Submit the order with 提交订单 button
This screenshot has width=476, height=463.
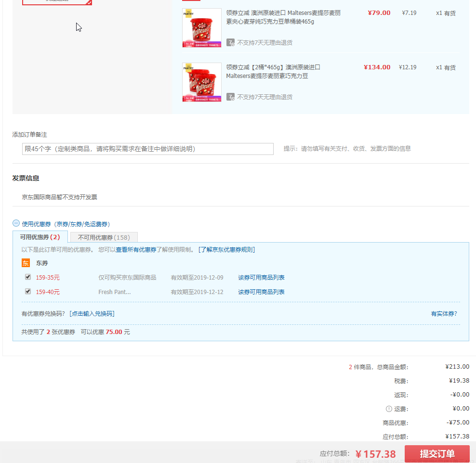tap(437, 453)
